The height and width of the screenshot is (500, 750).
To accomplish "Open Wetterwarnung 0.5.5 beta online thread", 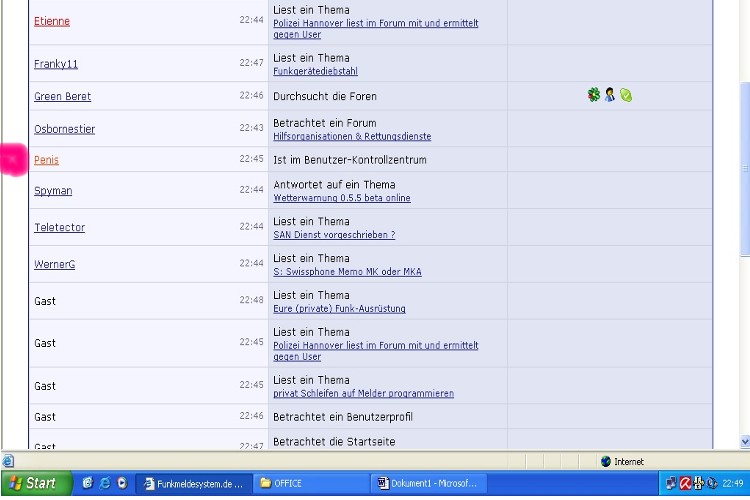I will click(341, 198).
